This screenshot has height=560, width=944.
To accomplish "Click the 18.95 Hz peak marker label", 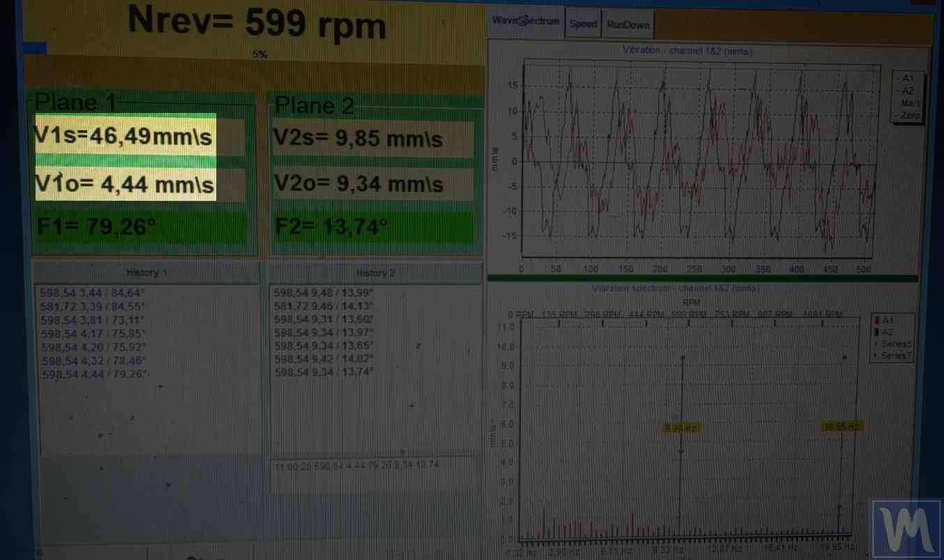I will pos(841,426).
